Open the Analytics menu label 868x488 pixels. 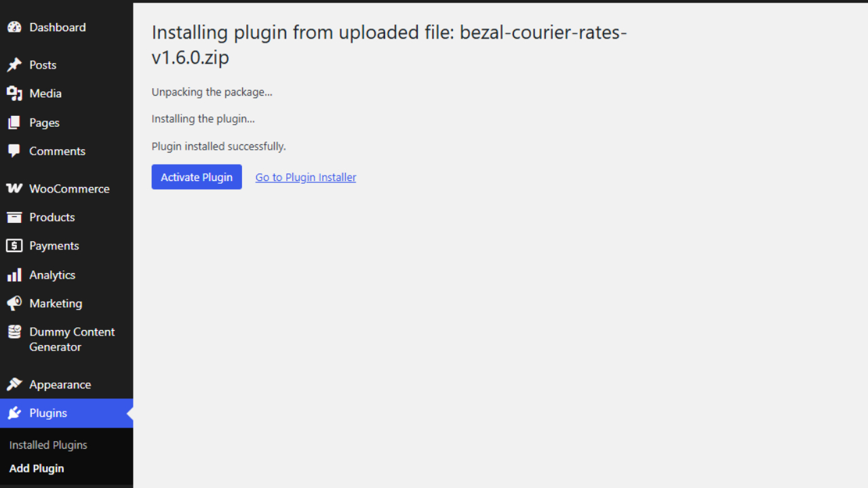52,275
